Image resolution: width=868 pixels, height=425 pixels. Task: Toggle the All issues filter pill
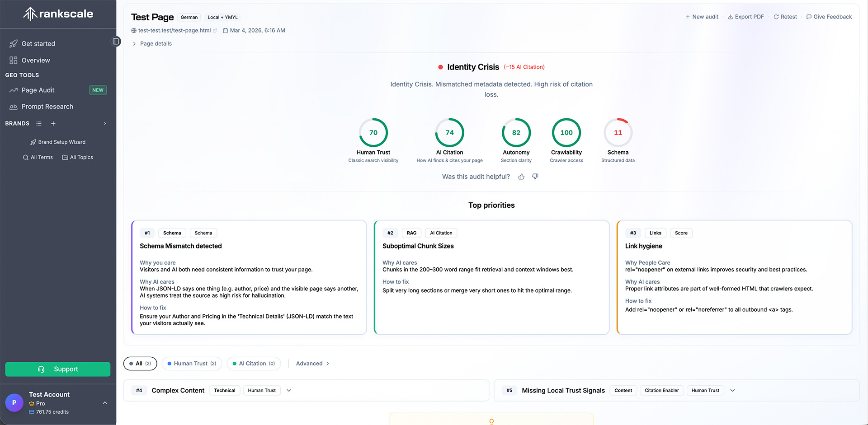140,363
